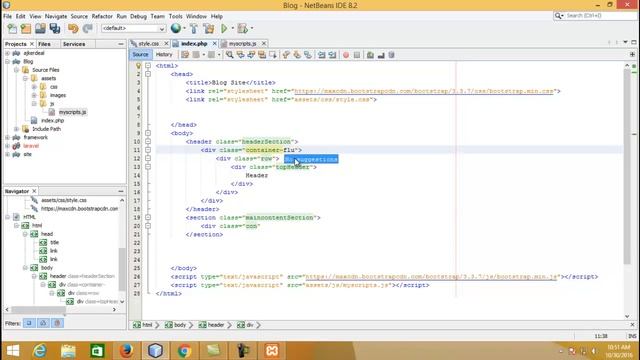Click the Shift Line Right icon
The width and height of the screenshot is (640, 360).
(332, 55)
